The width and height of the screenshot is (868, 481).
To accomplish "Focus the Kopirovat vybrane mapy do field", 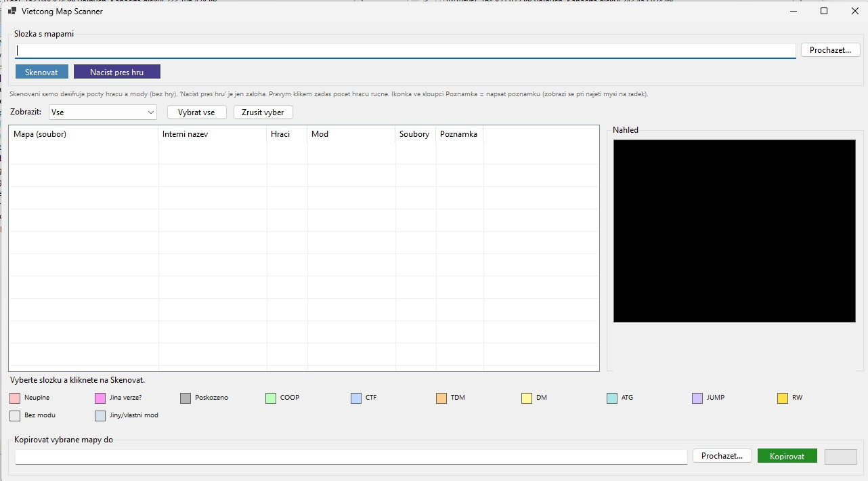I will pyautogui.click(x=351, y=457).
